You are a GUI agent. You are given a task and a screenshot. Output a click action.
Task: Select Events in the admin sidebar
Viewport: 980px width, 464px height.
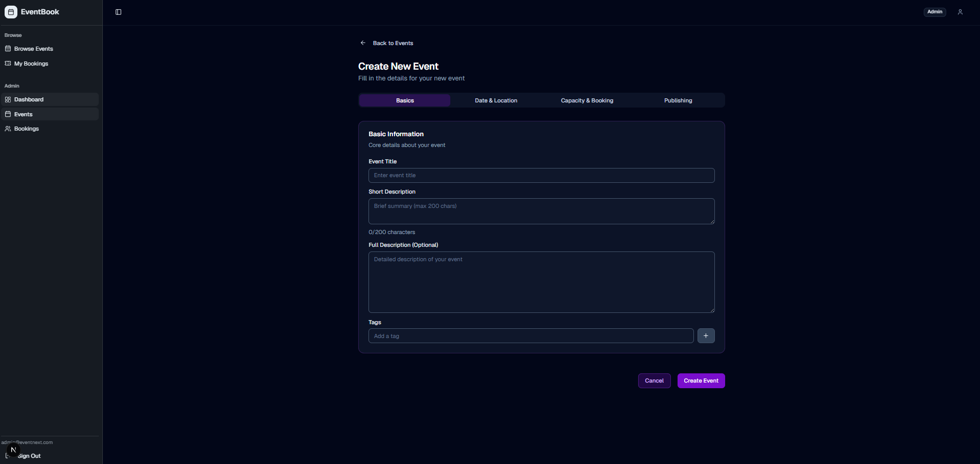23,114
